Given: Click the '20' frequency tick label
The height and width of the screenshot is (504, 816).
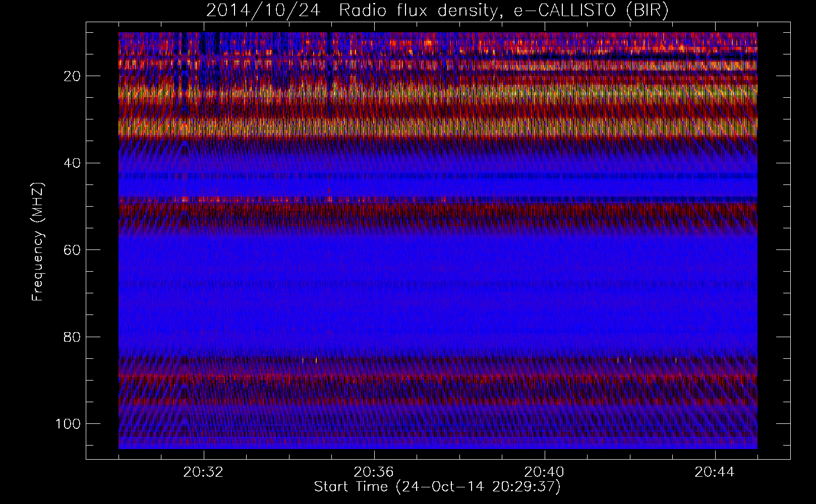Looking at the screenshot, I should (72, 76).
